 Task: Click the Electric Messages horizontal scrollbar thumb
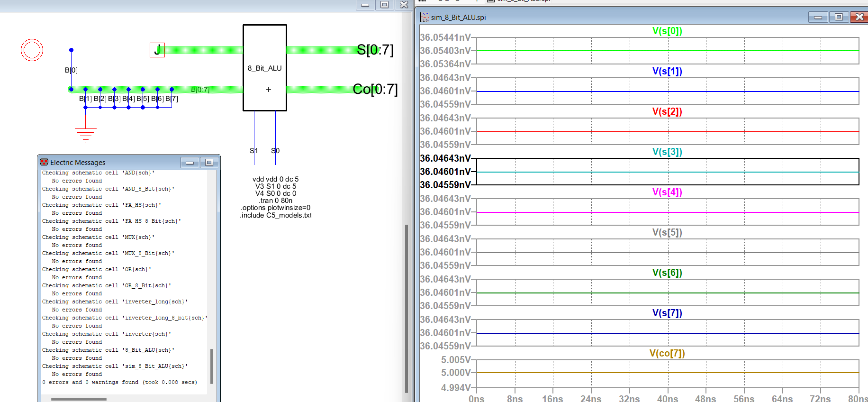pyautogui.click(x=79, y=399)
